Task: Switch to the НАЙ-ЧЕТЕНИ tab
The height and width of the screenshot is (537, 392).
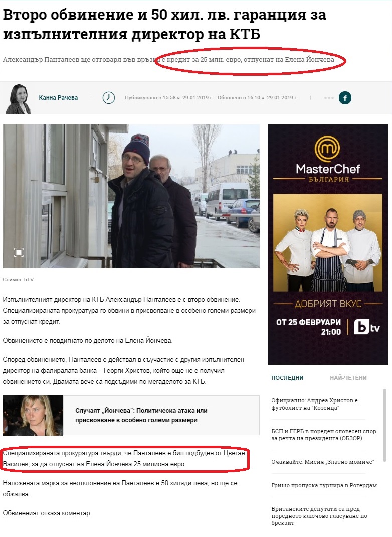Action: pyautogui.click(x=348, y=378)
